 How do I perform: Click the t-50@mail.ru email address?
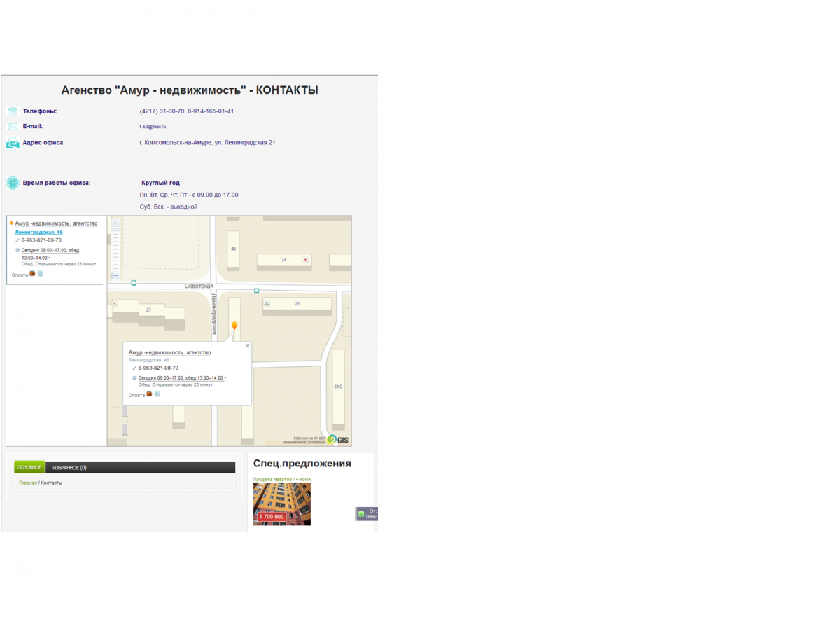153,127
